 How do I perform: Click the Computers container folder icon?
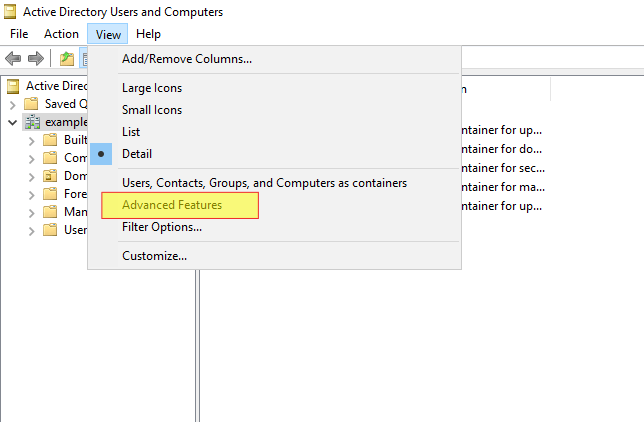(x=50, y=158)
